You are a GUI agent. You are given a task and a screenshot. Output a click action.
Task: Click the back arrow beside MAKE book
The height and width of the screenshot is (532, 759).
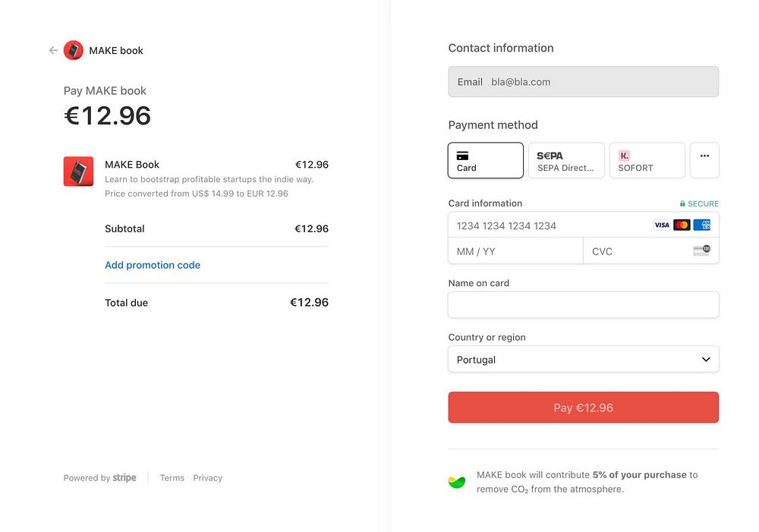(x=53, y=51)
